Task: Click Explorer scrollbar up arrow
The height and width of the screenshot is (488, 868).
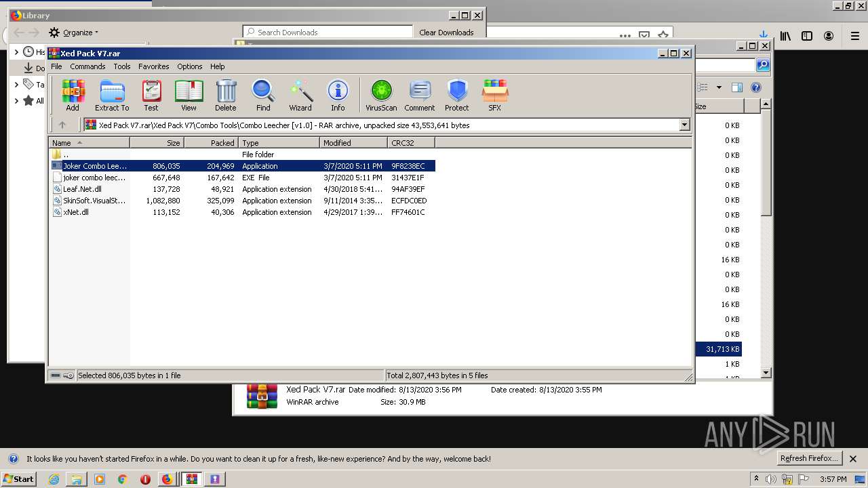Action: click(766, 104)
